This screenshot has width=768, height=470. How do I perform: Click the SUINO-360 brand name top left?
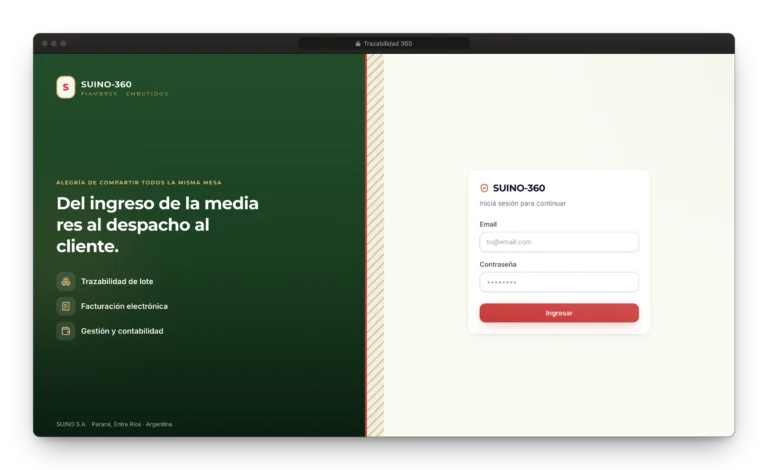click(x=106, y=84)
